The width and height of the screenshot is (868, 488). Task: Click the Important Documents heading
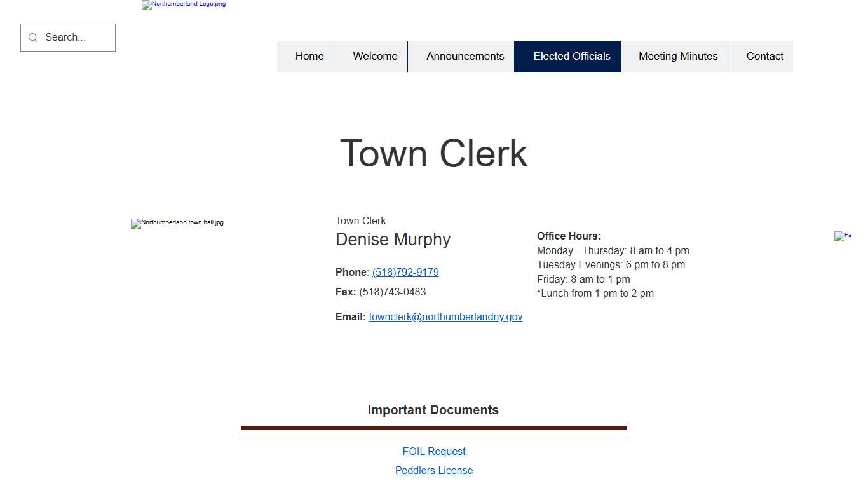(434, 410)
